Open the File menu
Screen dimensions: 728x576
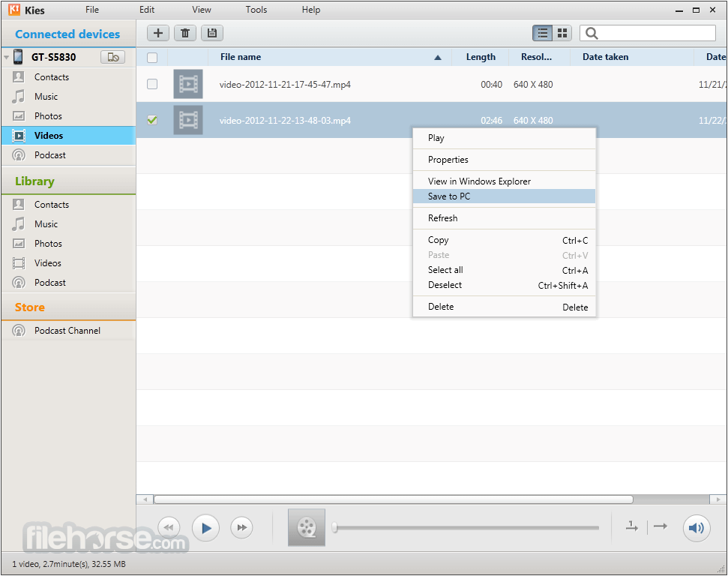click(92, 10)
